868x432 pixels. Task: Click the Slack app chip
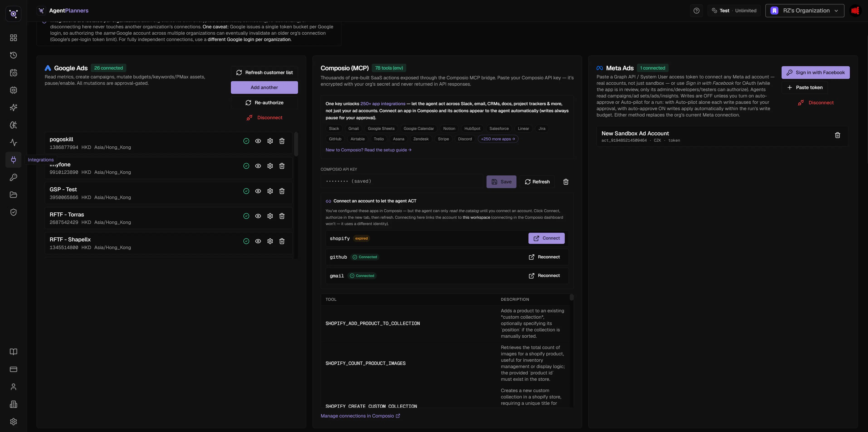tap(334, 129)
